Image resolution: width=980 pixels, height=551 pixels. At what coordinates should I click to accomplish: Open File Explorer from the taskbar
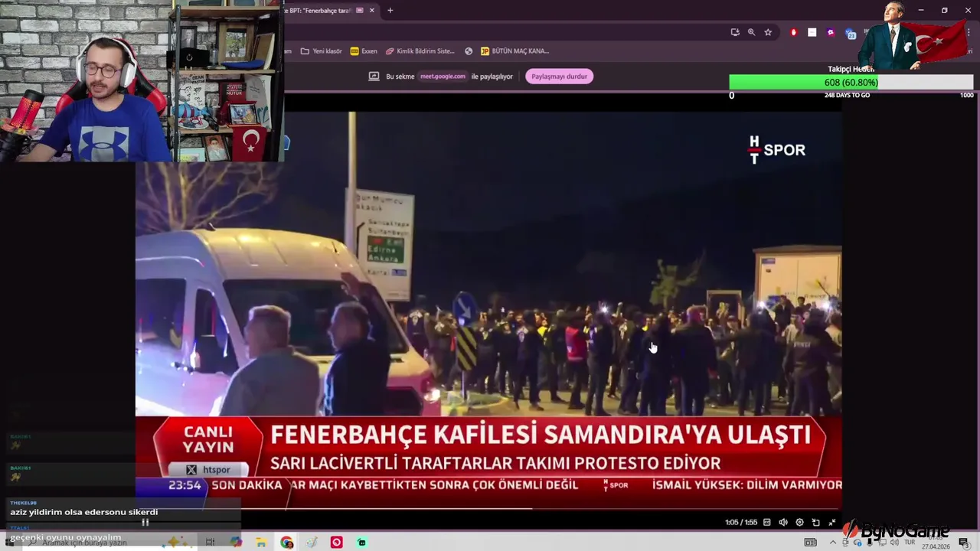[261, 543]
